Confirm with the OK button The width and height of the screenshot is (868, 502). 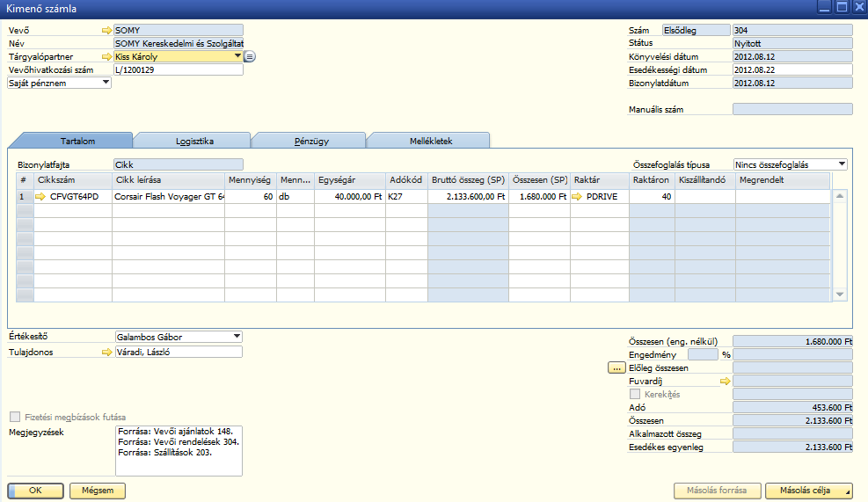pos(35,491)
